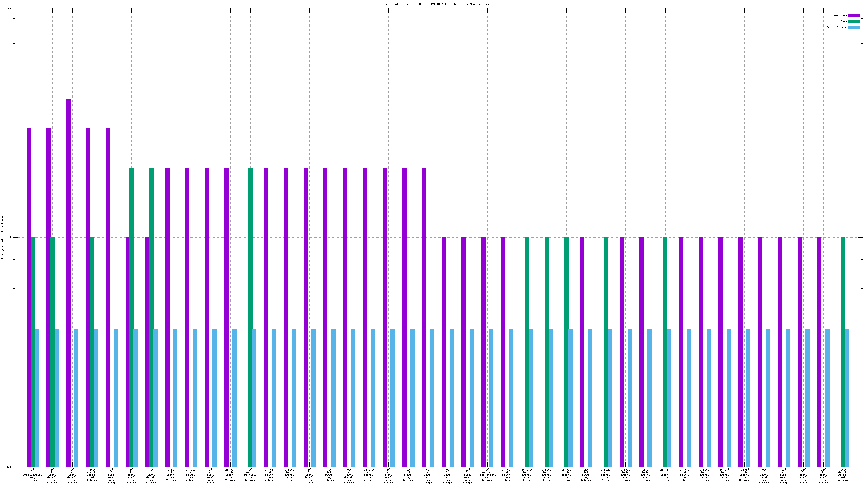Click the y-axis tick label 10
The width and height of the screenshot is (868, 488).
(x=10, y=8)
